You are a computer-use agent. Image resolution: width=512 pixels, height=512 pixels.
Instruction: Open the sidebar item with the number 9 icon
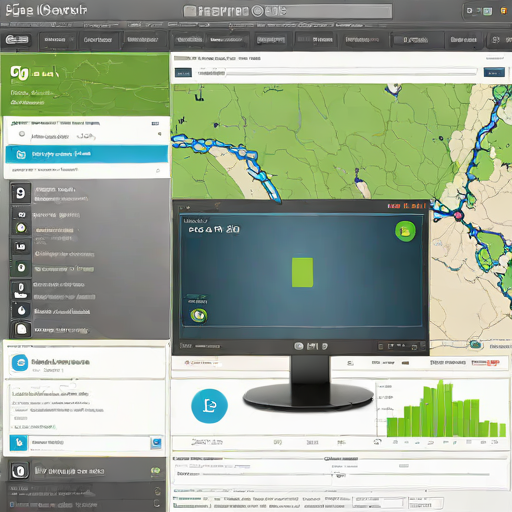click(x=21, y=193)
